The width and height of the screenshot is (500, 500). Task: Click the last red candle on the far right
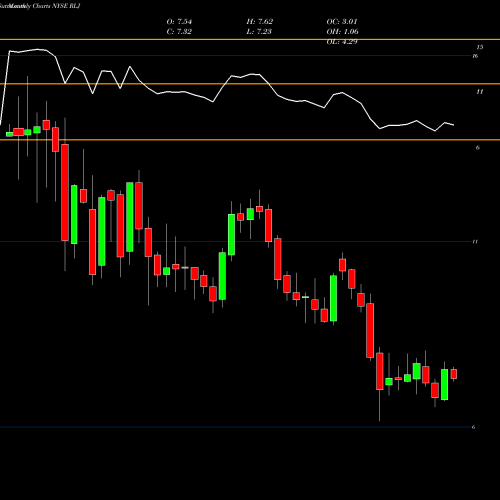click(x=454, y=374)
